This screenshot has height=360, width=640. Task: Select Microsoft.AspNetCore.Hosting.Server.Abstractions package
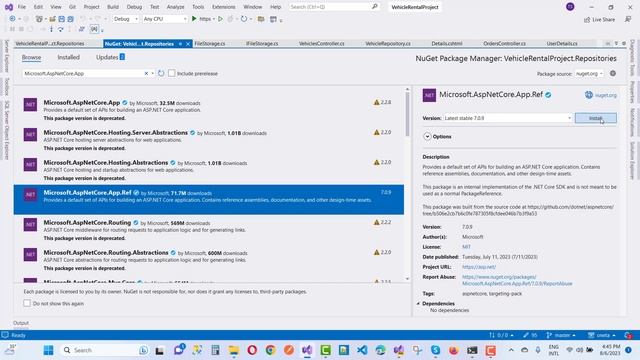pos(209,140)
